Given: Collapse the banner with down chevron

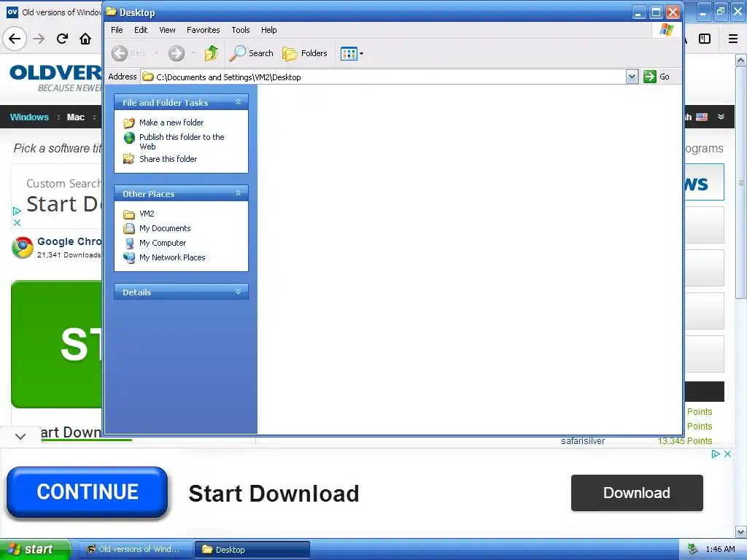Looking at the screenshot, I should (x=20, y=436).
